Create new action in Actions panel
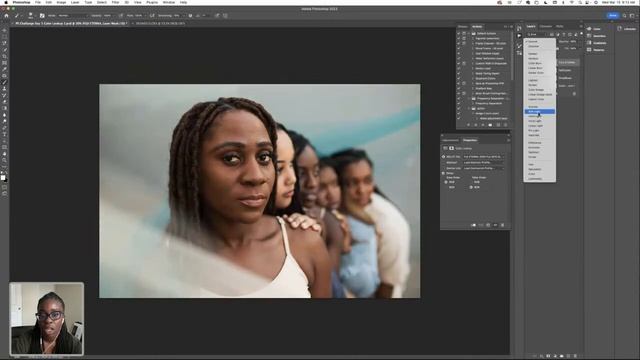The height and width of the screenshot is (360, 640). [498, 125]
